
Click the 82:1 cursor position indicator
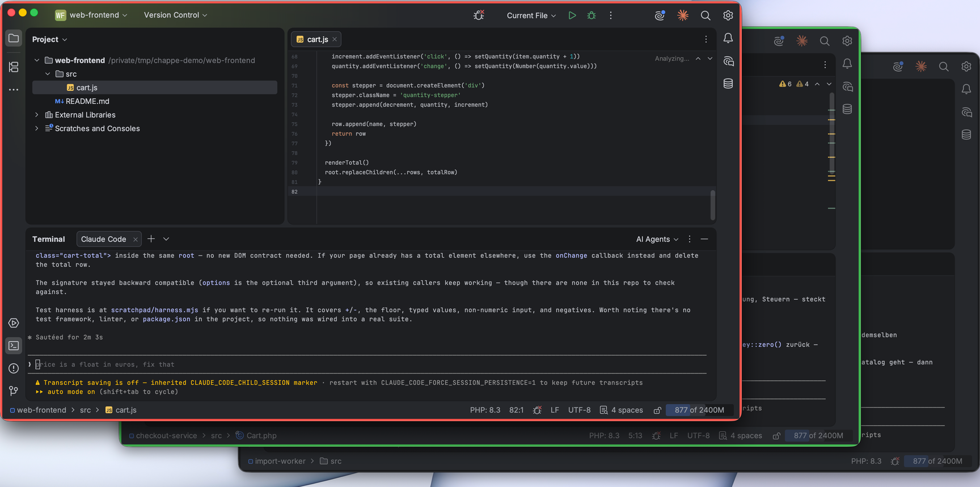coord(516,410)
